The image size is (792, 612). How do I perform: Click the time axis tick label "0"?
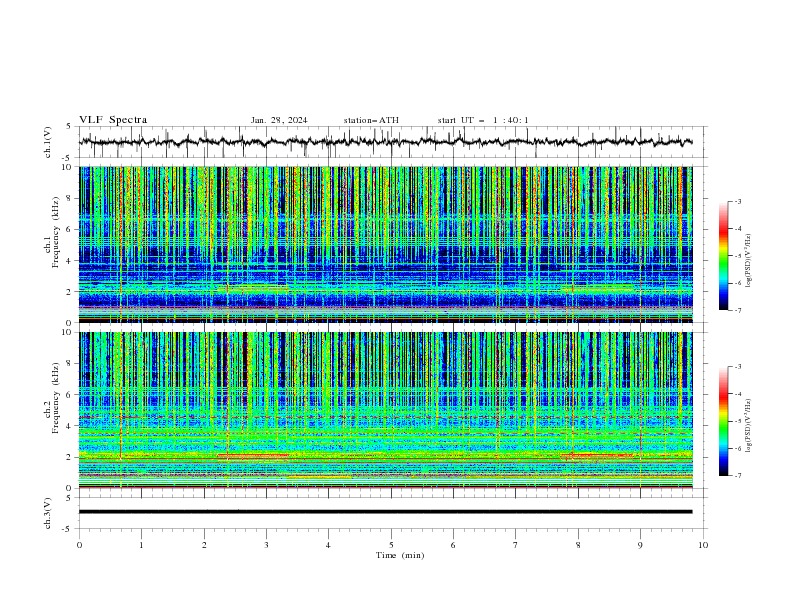pyautogui.click(x=79, y=545)
